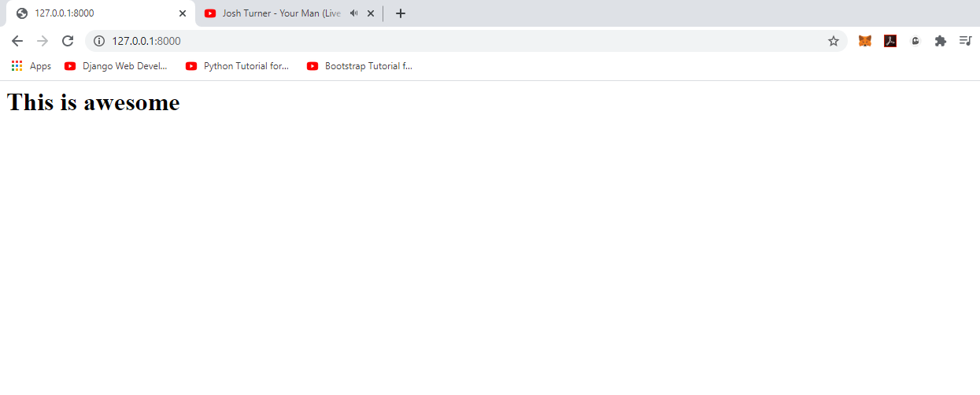
Task: Reload the current page
Action: point(68,41)
